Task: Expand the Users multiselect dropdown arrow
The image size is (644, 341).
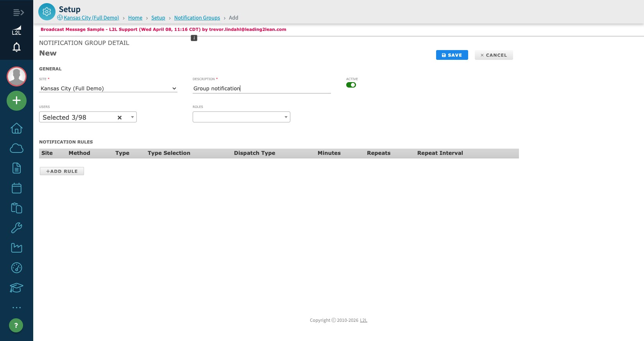Action: 132,117
